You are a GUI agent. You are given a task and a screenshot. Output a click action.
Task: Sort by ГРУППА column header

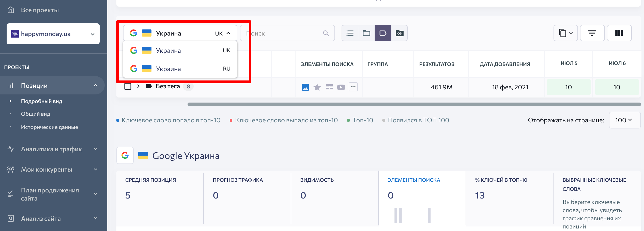(x=378, y=64)
